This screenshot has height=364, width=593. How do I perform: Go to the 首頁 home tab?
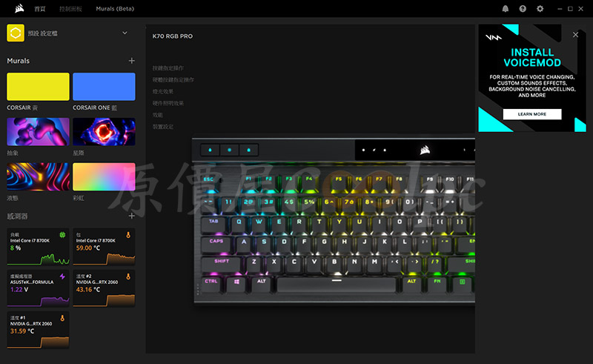pos(40,9)
